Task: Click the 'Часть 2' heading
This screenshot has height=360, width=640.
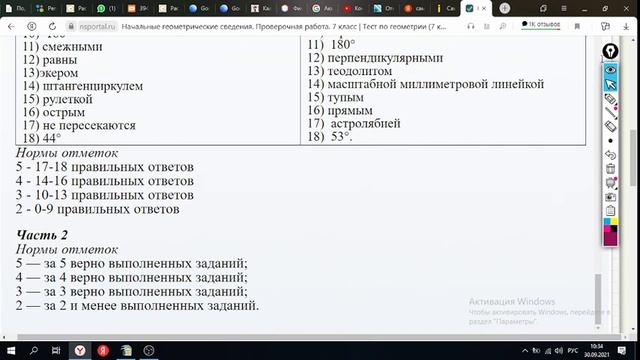Action: [x=42, y=235]
